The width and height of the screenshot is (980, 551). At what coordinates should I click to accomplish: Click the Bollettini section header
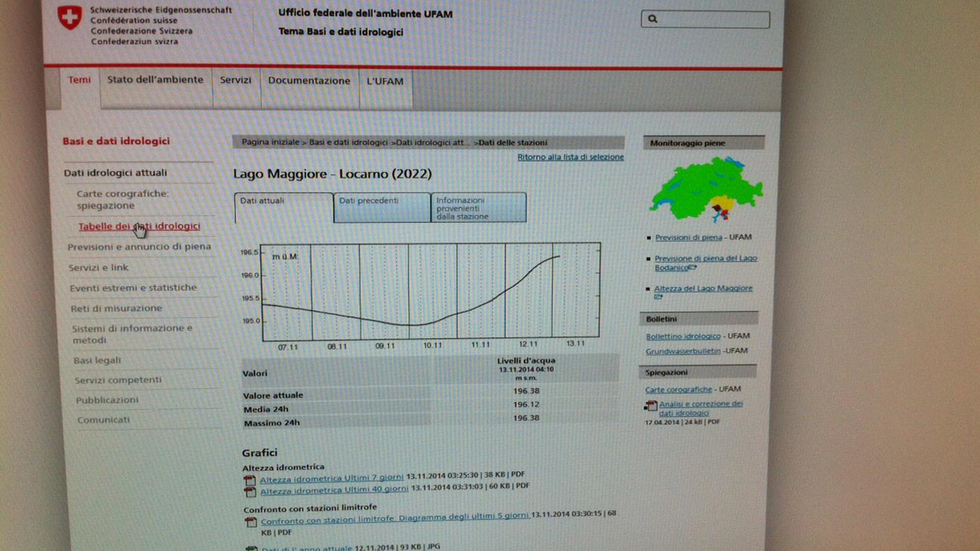tap(699, 319)
